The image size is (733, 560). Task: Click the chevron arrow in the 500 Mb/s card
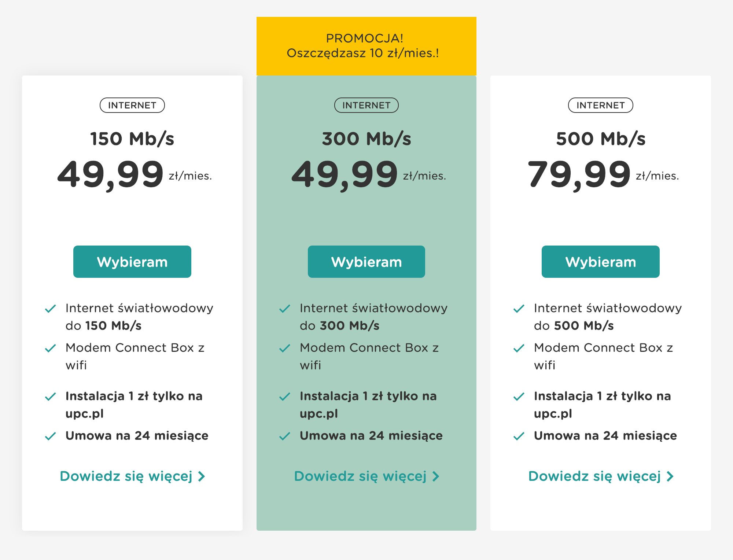(670, 476)
